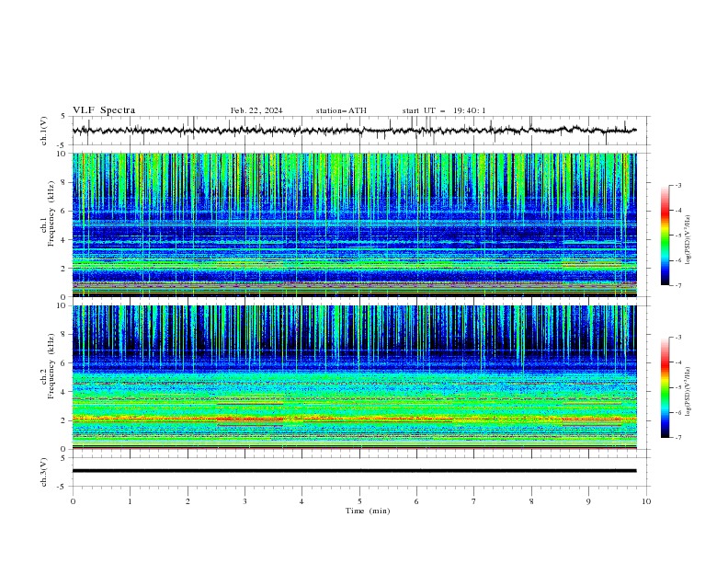The height and width of the screenshot is (563, 728).
Task: Click the time-axis tick label "1"
Action: (x=130, y=501)
